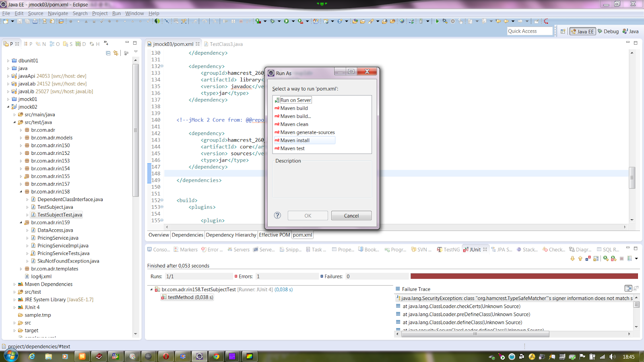The image size is (644, 362).
Task: Collapse all in Package Explorer
Action: (x=108, y=53)
